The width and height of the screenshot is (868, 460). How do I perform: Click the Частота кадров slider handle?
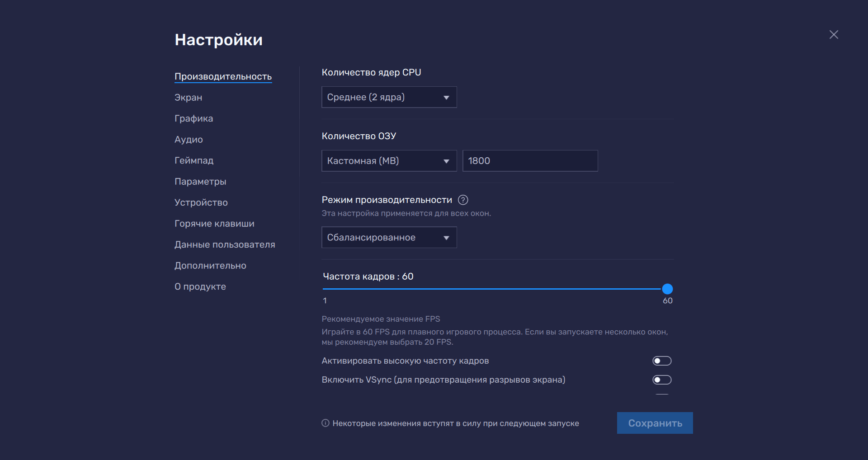pos(667,289)
